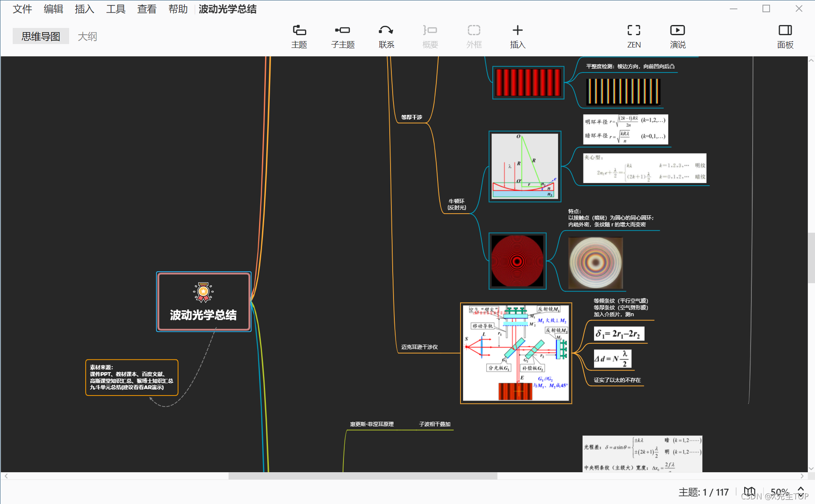Click the 概要 summary toolbar icon
815x504 pixels.
[x=430, y=31]
